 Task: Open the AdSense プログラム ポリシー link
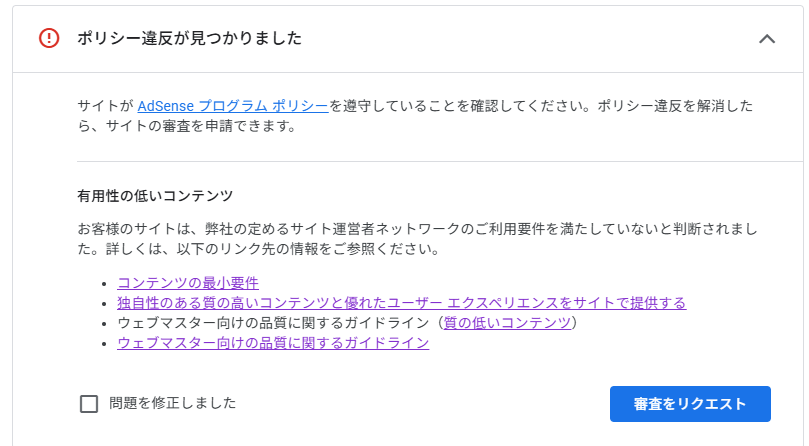(233, 104)
